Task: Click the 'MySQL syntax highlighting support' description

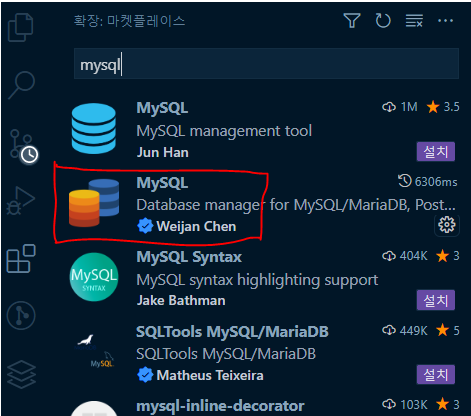Action: click(x=257, y=280)
